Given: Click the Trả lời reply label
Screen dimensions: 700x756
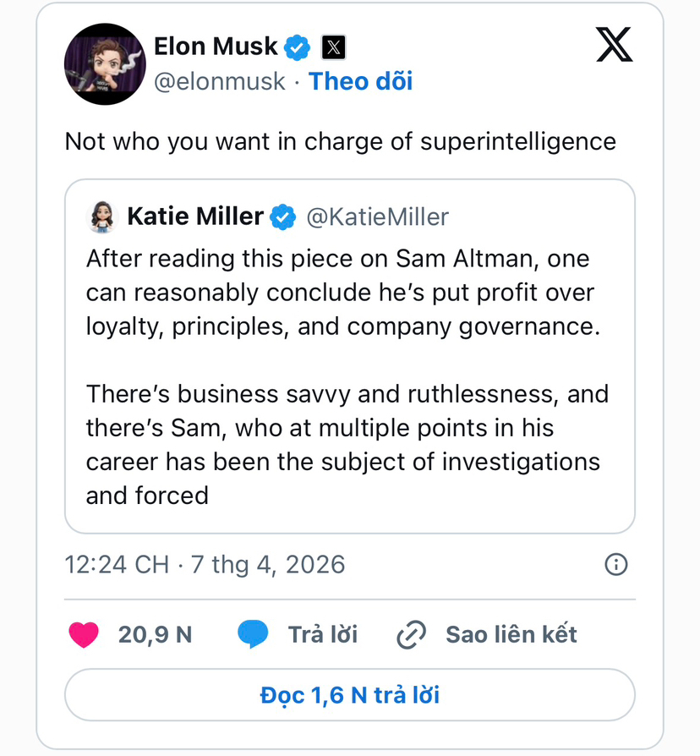Looking at the screenshot, I should point(322,634).
